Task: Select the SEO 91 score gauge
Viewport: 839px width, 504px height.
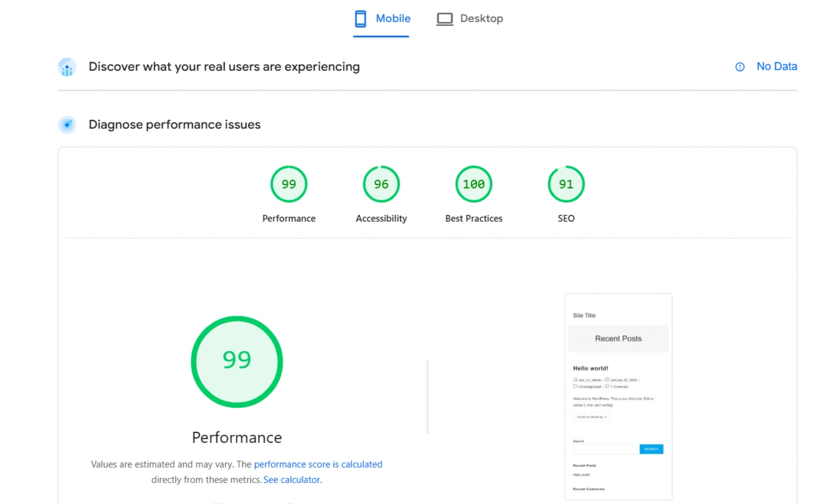Action: point(566,184)
